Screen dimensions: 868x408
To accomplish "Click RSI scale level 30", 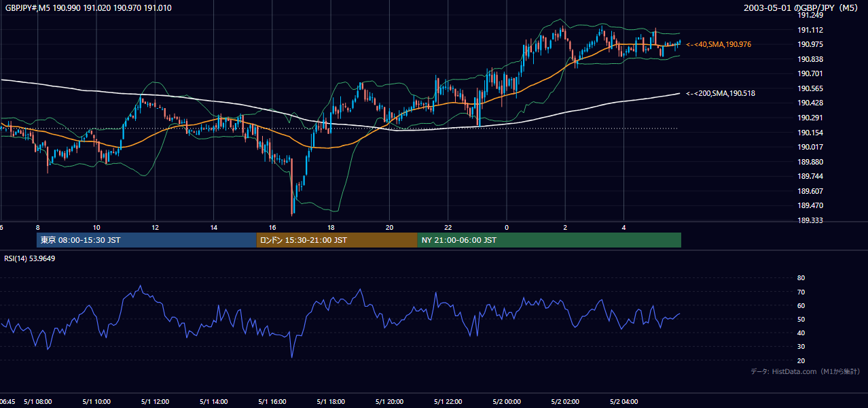I will click(x=801, y=347).
